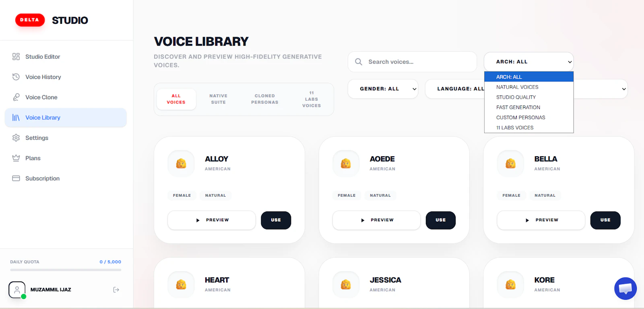Click the red DELTA logo badge
Image resolution: width=644 pixels, height=309 pixels.
point(30,20)
